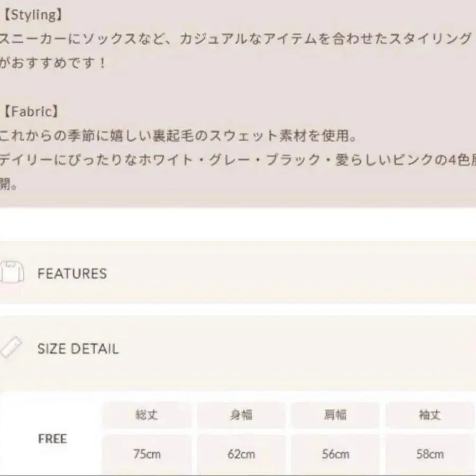Viewport: 476px width, 476px height.
Task: Expand the SIZE DETAIL section
Action: coord(78,349)
